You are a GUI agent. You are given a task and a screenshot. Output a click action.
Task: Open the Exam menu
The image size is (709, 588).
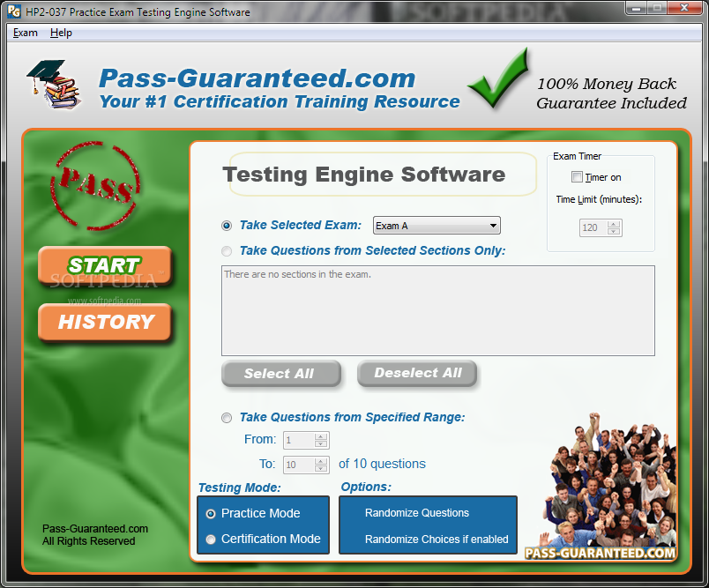[x=26, y=33]
